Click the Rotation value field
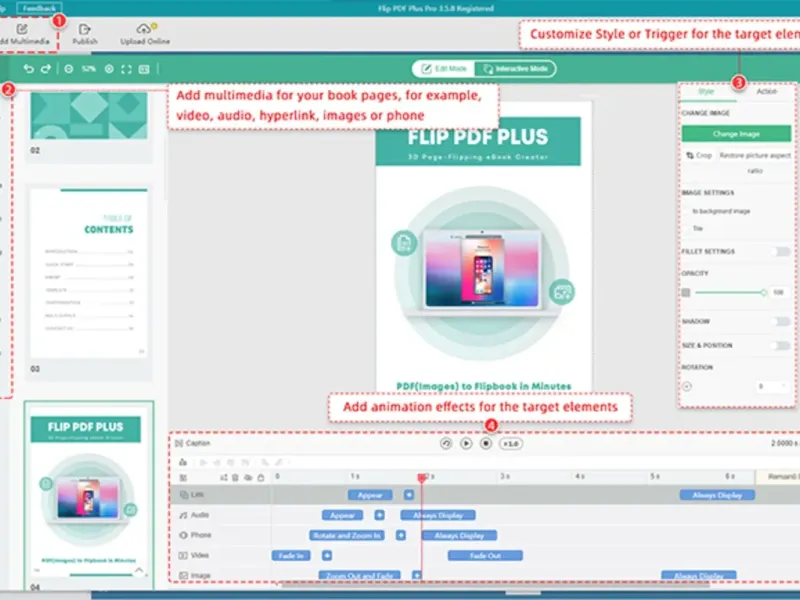800x600 pixels. point(771,386)
